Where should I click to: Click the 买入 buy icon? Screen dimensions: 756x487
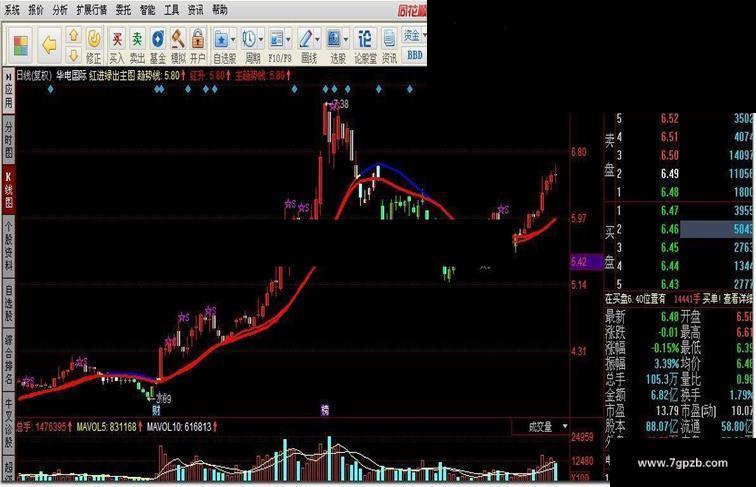[116, 46]
